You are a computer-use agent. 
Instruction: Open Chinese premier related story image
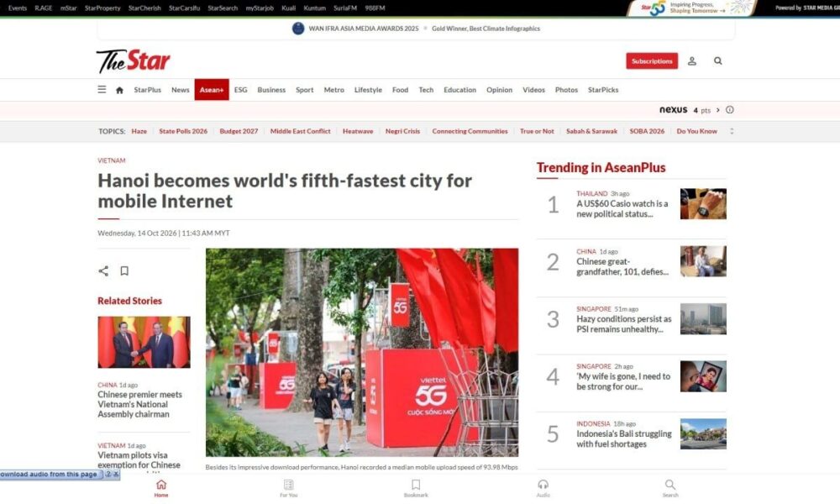click(144, 342)
